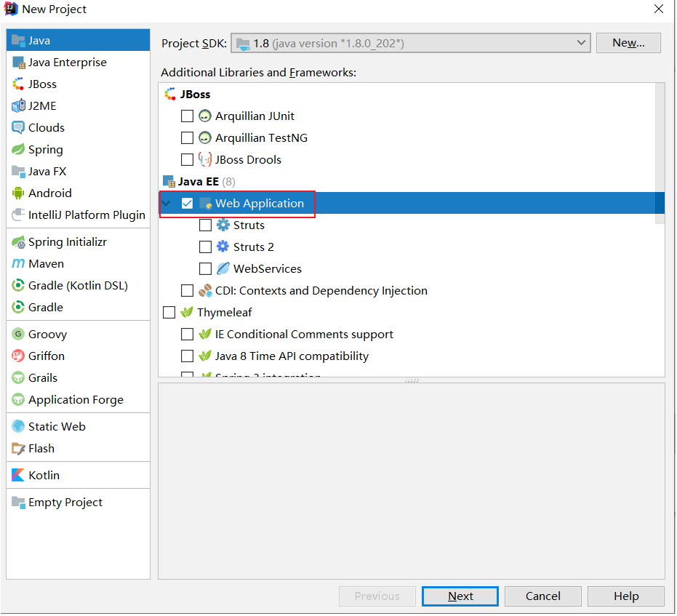The width and height of the screenshot is (677, 616).
Task: Click the Application Forge icon
Action: (18, 400)
